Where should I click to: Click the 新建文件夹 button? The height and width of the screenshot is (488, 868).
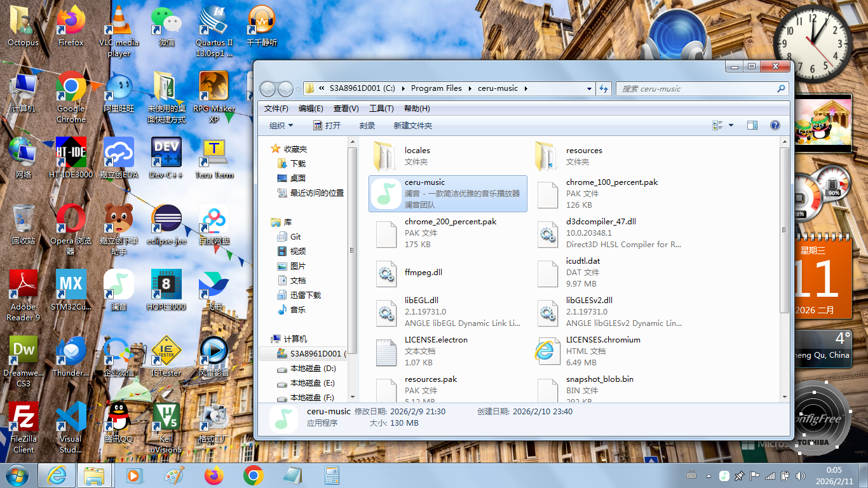pyautogui.click(x=412, y=126)
